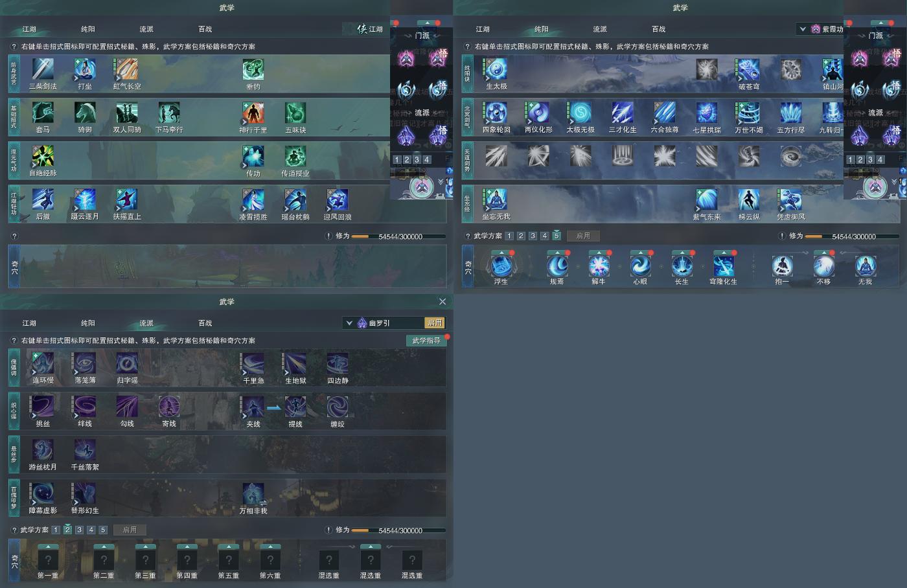Click the 寄线 skill icon

click(169, 407)
